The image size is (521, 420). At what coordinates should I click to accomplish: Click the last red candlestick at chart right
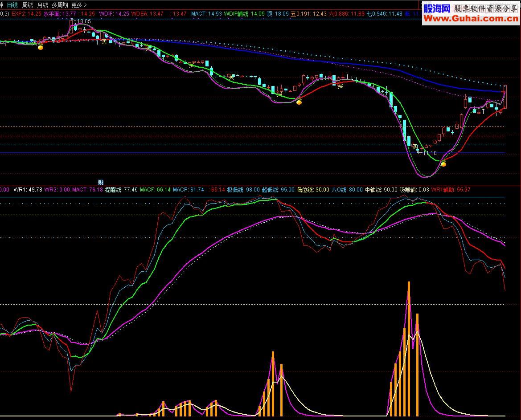[x=505, y=97]
